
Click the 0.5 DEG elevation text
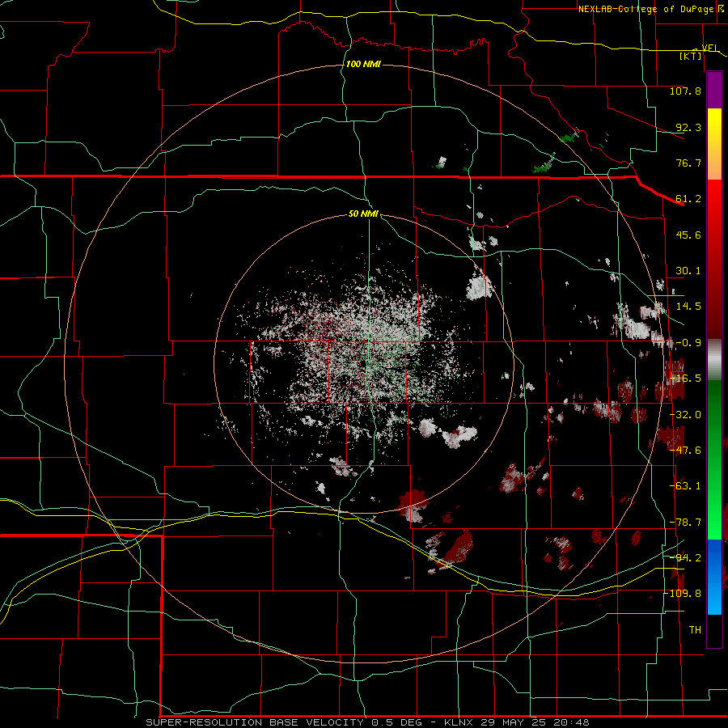tap(396, 722)
